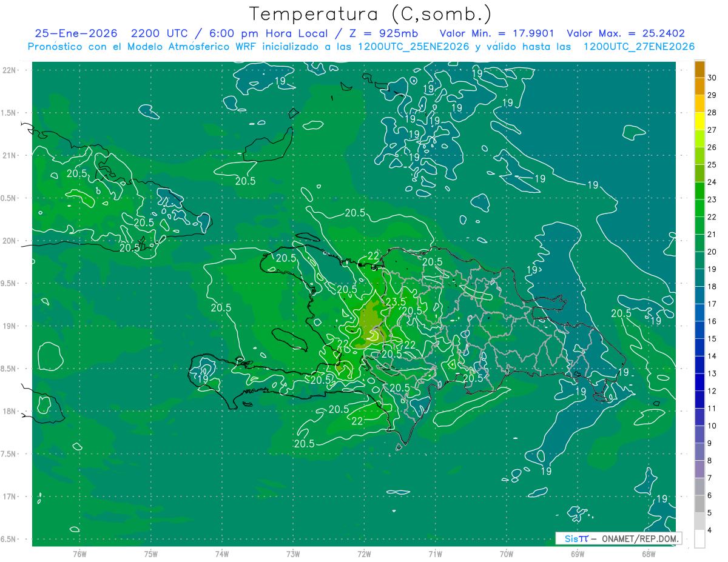Click the '18N' latitude axis label

point(10,411)
